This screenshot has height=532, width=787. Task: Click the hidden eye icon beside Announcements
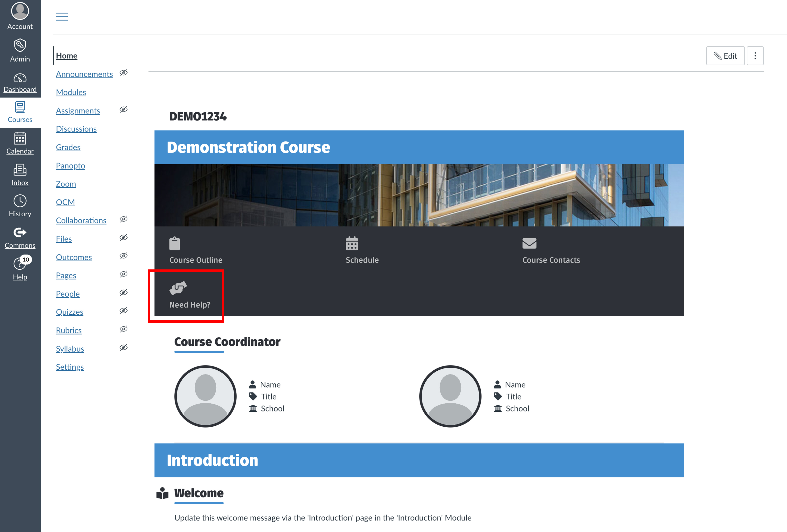pos(124,73)
